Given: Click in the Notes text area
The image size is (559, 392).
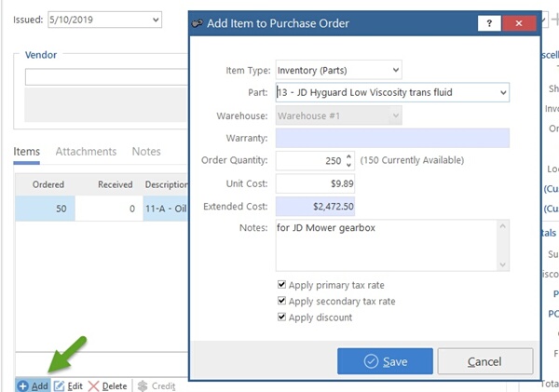Looking at the screenshot, I should coord(386,245).
